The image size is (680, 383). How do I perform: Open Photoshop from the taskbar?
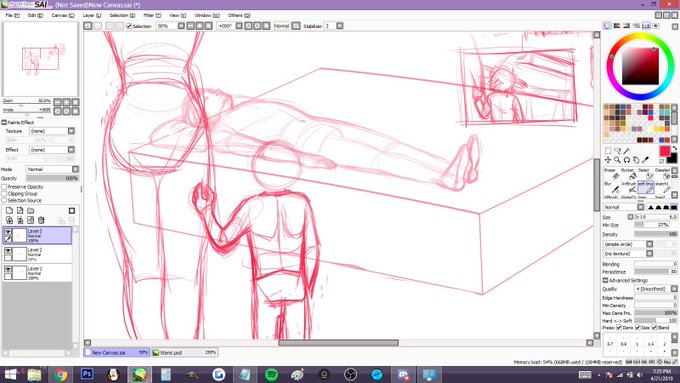87,374
